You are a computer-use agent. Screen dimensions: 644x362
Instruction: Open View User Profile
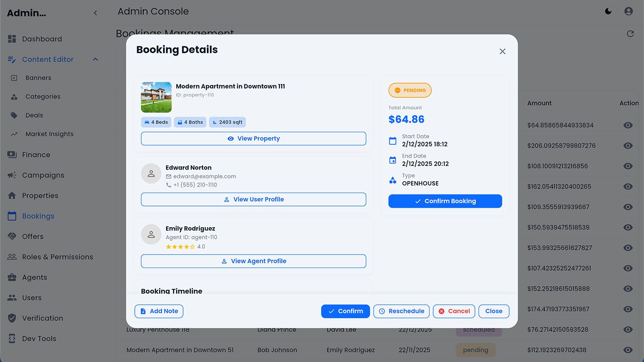point(254,200)
